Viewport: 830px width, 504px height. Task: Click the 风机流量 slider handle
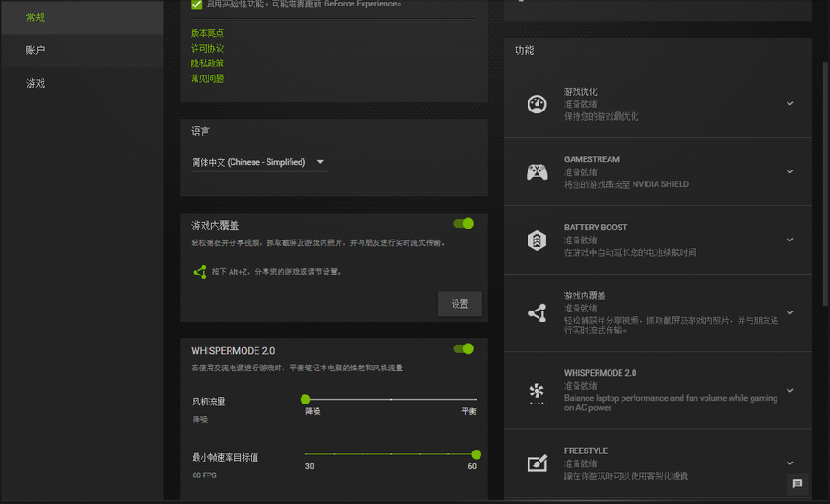(x=305, y=399)
